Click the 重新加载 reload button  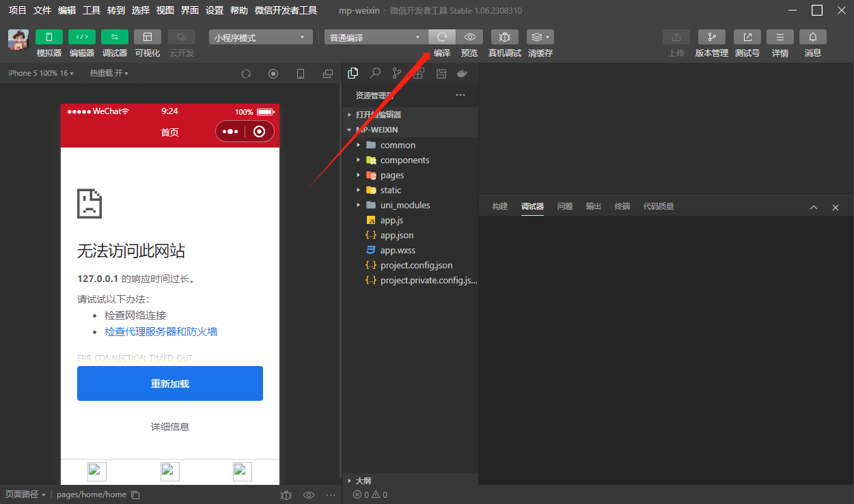pos(170,384)
